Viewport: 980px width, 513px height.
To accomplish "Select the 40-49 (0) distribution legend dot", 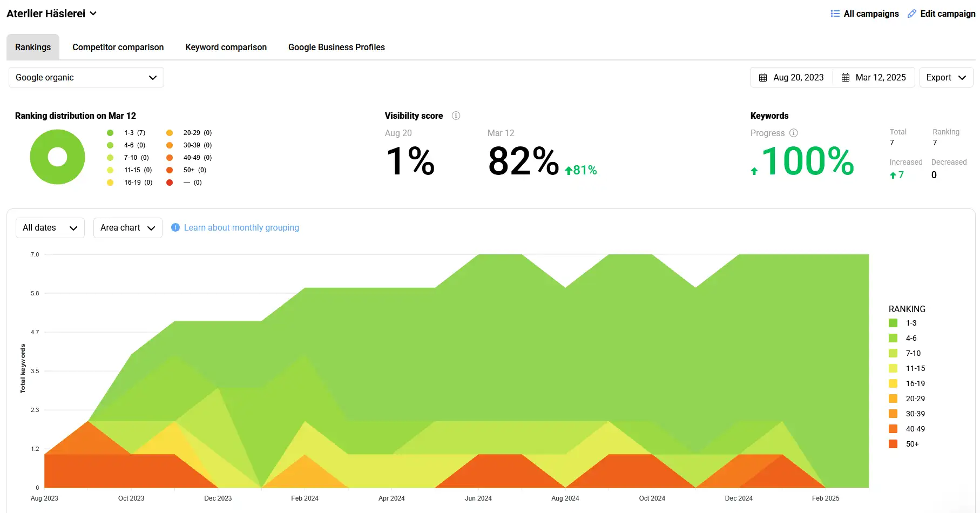I will pyautogui.click(x=170, y=158).
